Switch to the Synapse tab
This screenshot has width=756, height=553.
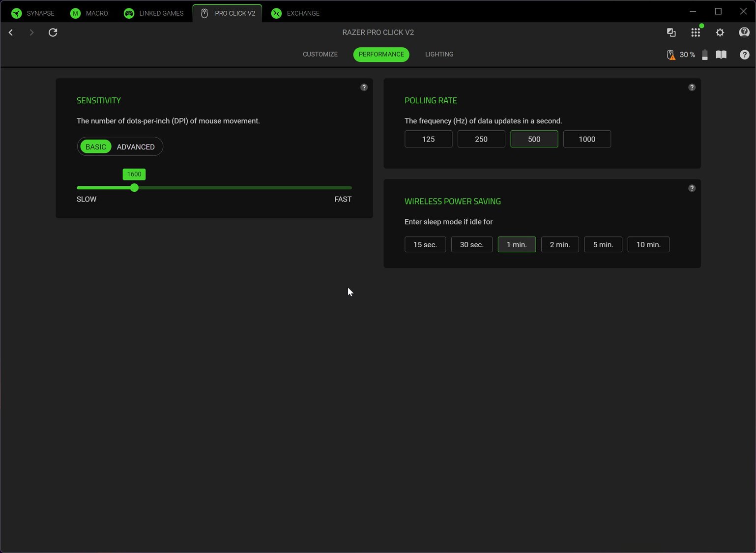click(33, 13)
